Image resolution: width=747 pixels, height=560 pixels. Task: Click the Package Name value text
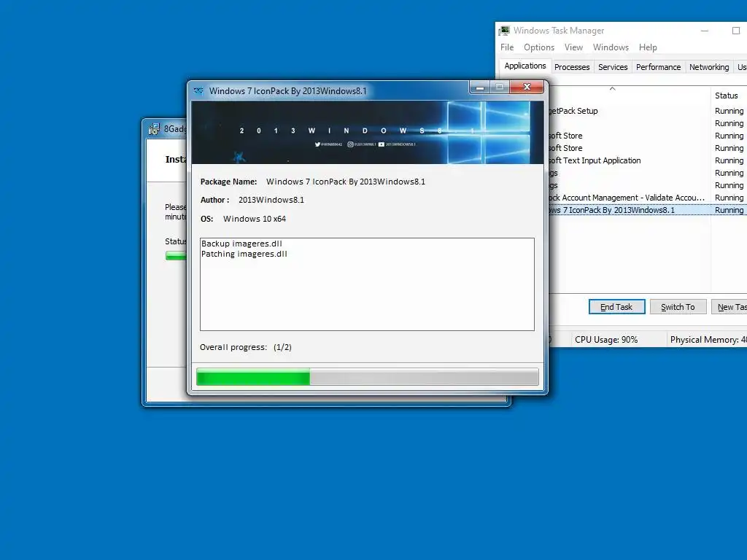click(x=345, y=182)
